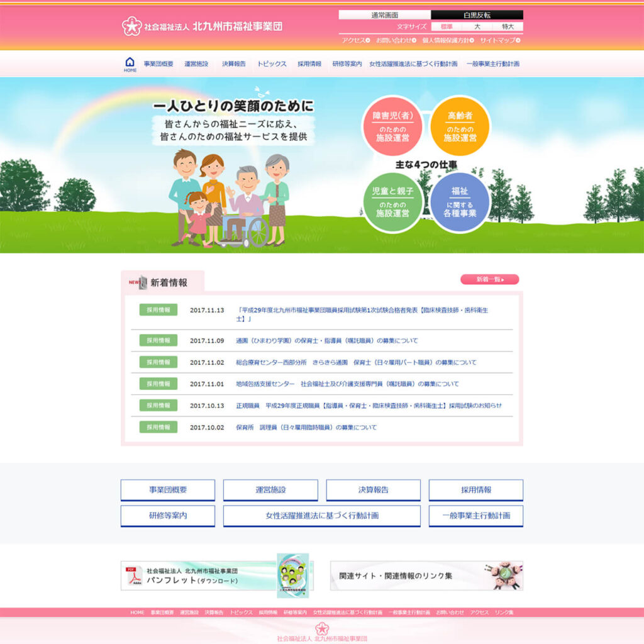Click 採用情報 tag beside 2017.10.13
644x644 pixels.
tap(158, 406)
